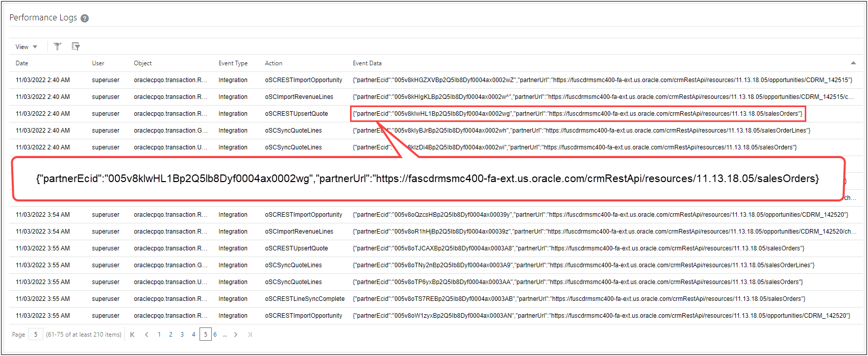Click event data with partnerEcid ending 0003A9
This screenshot has height=356, width=868.
[584, 265]
